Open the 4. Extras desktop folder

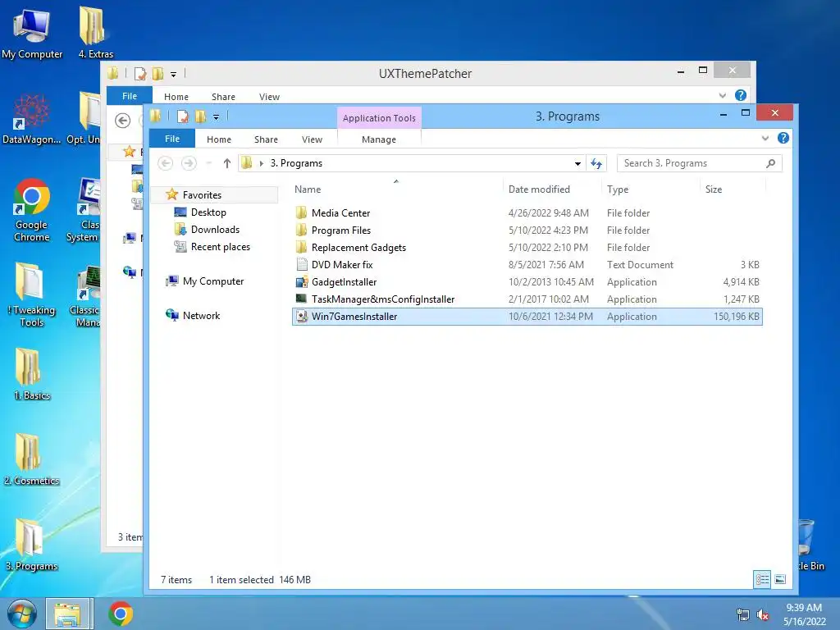[95, 32]
